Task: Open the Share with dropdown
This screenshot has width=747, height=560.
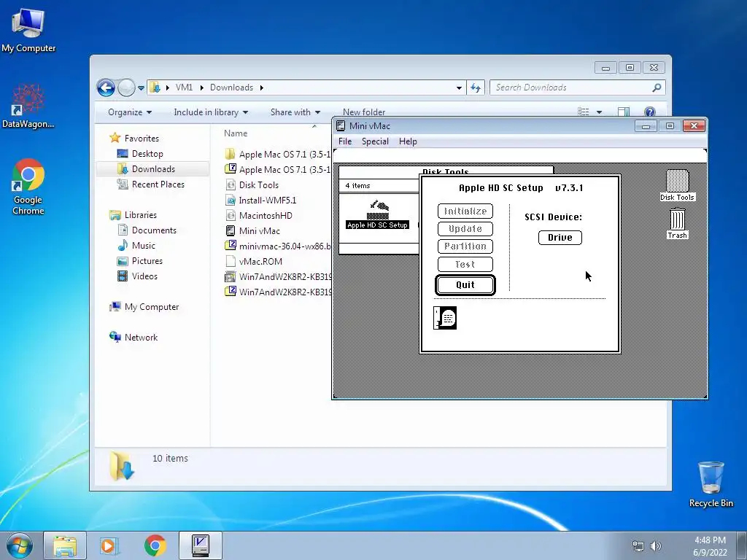Action: (x=295, y=112)
